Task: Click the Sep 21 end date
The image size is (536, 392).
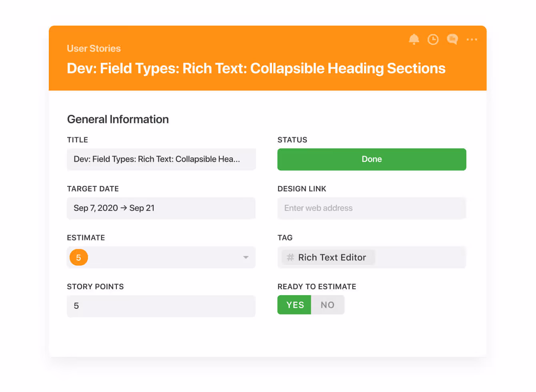Action: (142, 208)
